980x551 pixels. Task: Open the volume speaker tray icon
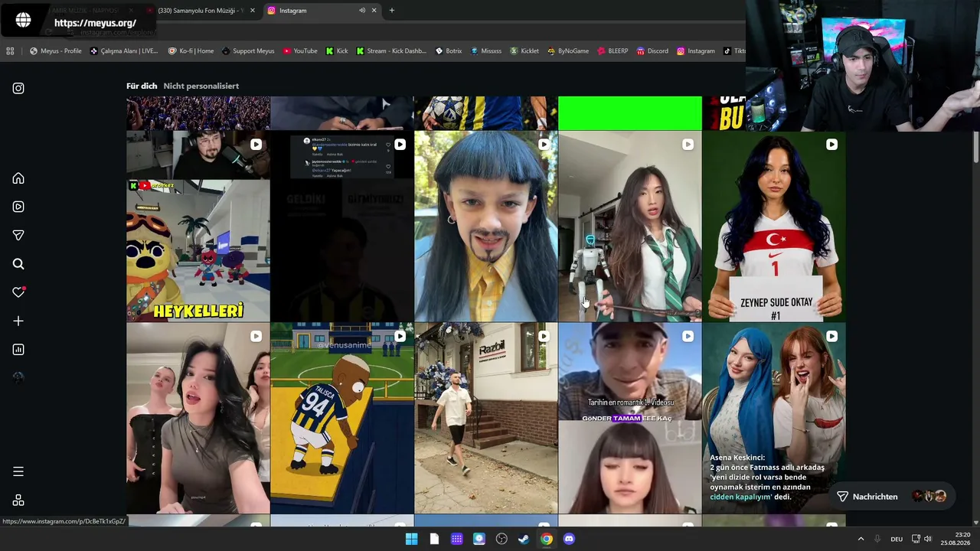tap(928, 539)
